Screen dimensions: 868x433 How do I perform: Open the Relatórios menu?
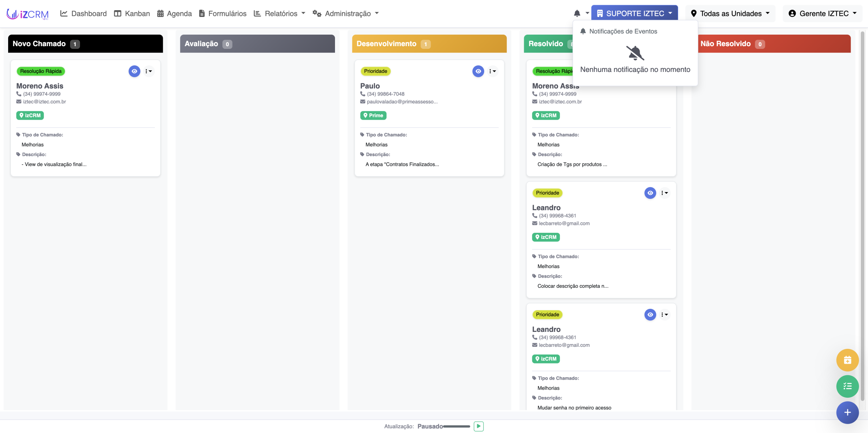coord(280,14)
